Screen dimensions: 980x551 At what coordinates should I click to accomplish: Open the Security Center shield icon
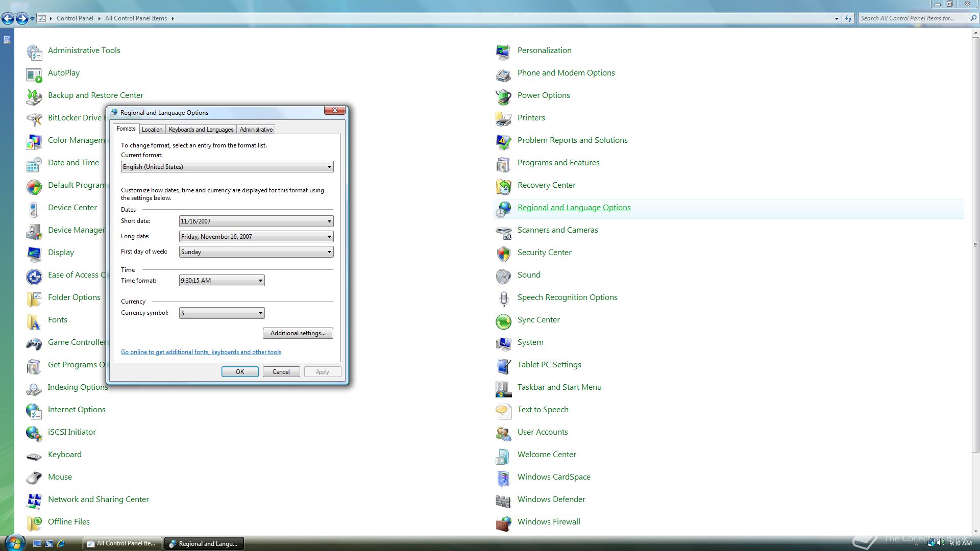504,253
